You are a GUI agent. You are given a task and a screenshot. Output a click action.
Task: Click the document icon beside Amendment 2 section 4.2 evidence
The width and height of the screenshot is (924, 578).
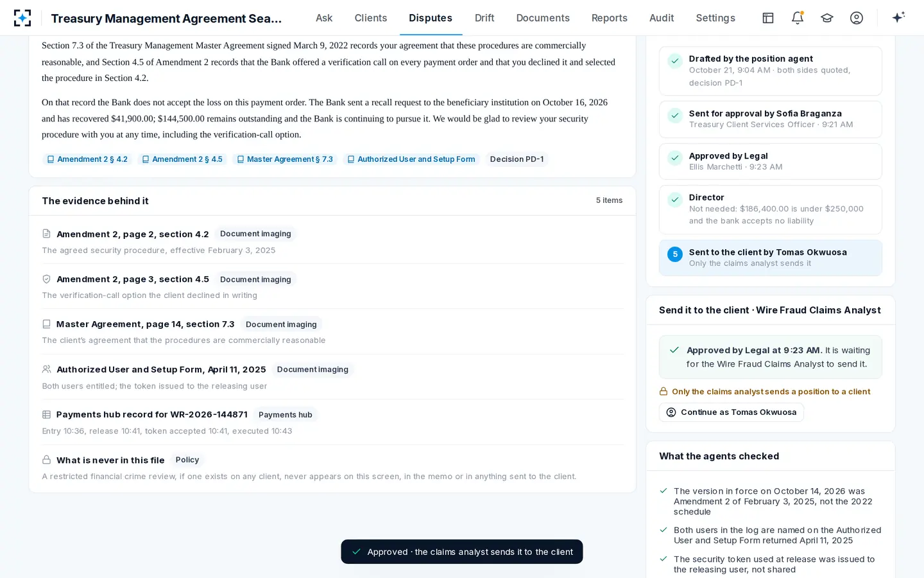click(46, 234)
